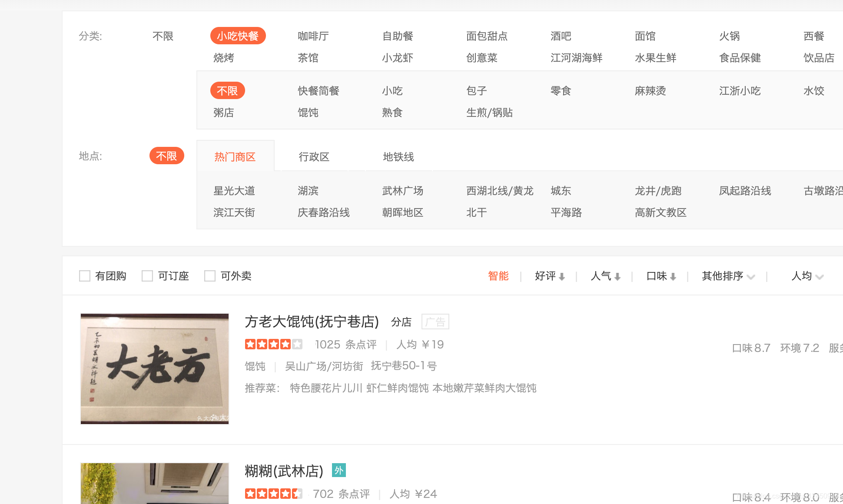The image size is (843, 504).
Task: Enable the 有团购 filter checkbox
Action: point(85,275)
